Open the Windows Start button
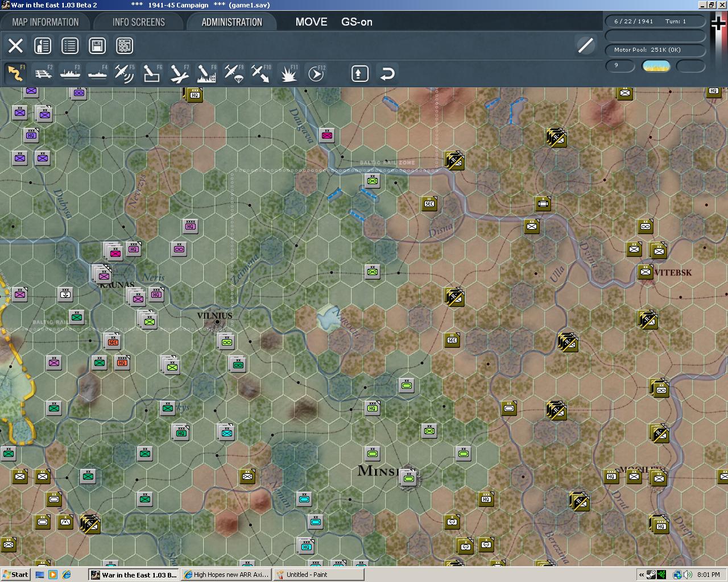 coord(15,575)
